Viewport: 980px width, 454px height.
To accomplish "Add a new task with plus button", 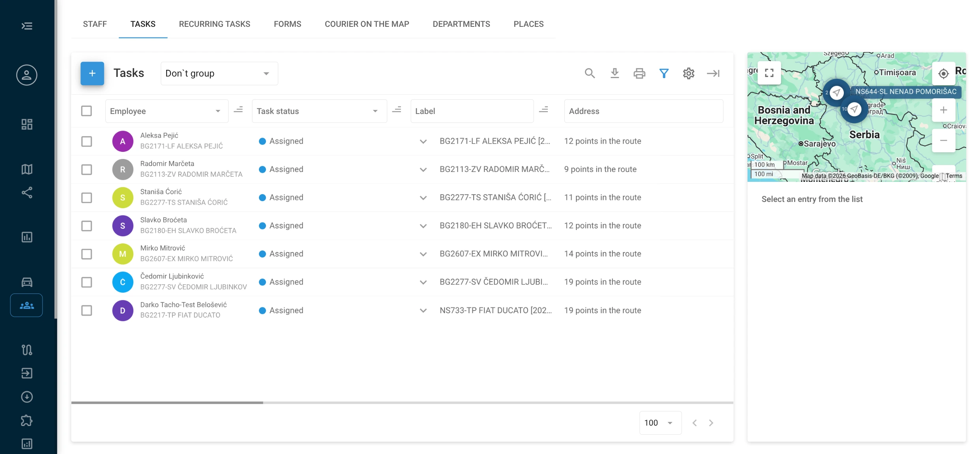I will point(92,73).
